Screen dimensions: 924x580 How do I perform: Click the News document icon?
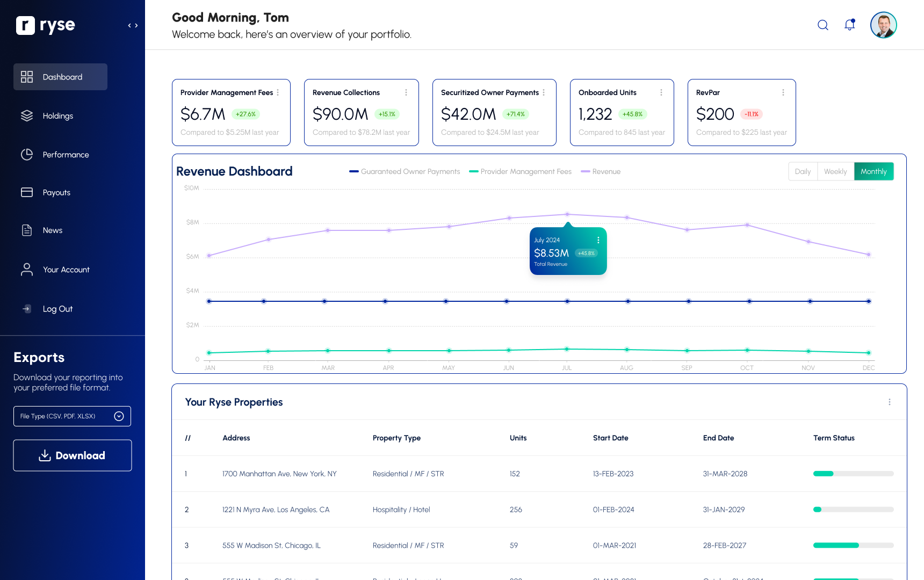tap(27, 230)
